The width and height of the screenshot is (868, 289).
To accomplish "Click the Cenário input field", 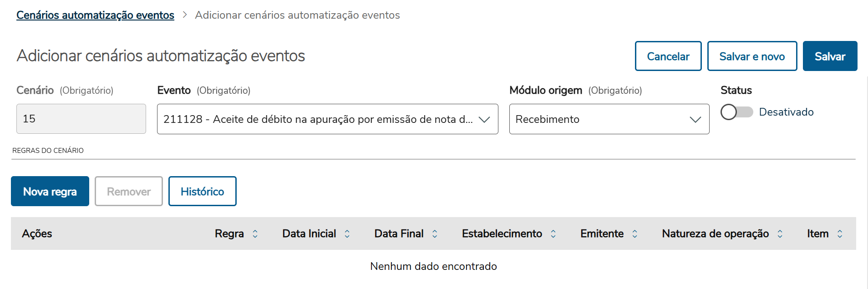I will [x=81, y=119].
